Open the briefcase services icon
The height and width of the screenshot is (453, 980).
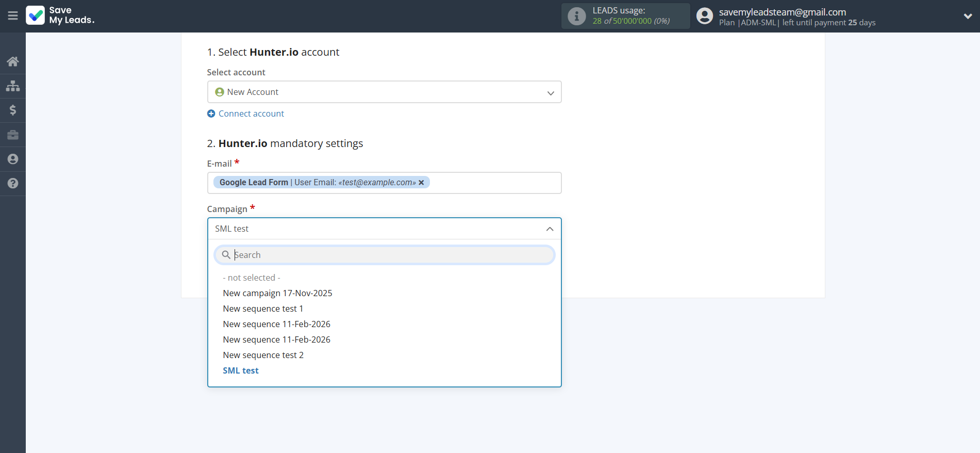coord(13,135)
